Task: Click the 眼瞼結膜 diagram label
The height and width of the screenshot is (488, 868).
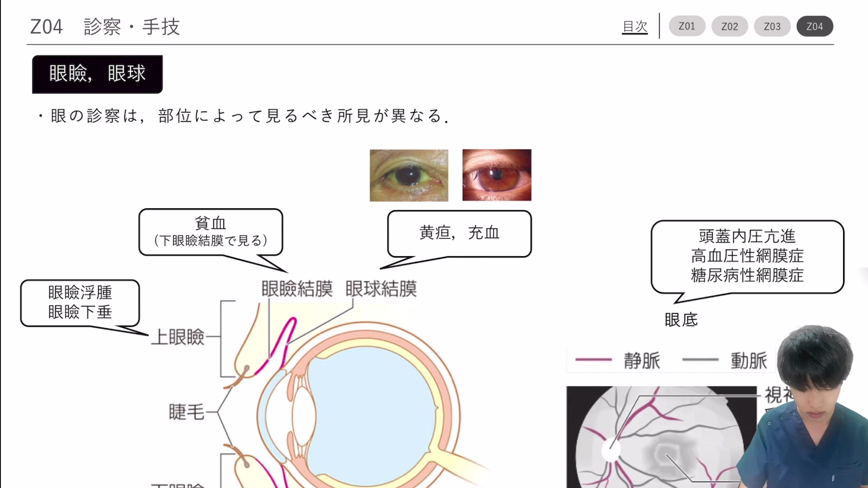Action: [297, 289]
